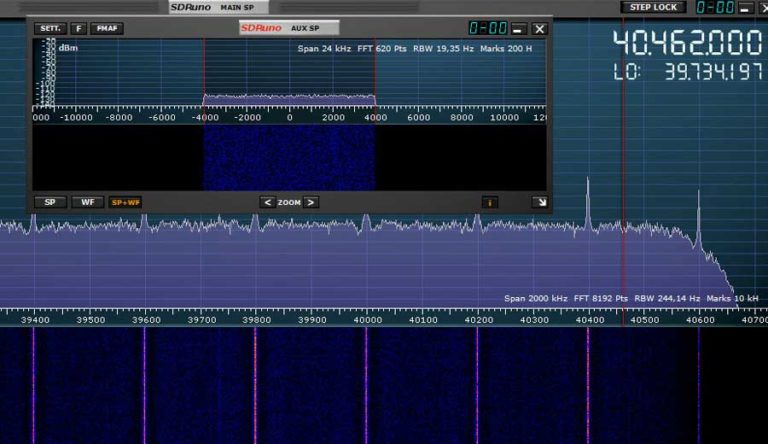This screenshot has width=768, height=444.
Task: Minimize the MAIN SP window
Action: tap(746, 7)
